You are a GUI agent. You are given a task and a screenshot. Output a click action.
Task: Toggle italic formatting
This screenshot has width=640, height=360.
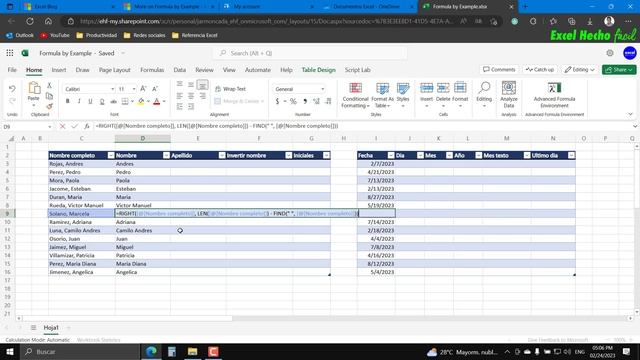pyautogui.click(x=79, y=101)
